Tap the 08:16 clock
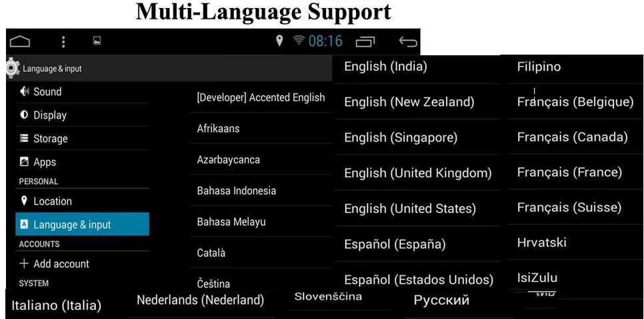The height and width of the screenshot is (319, 644). point(325,41)
